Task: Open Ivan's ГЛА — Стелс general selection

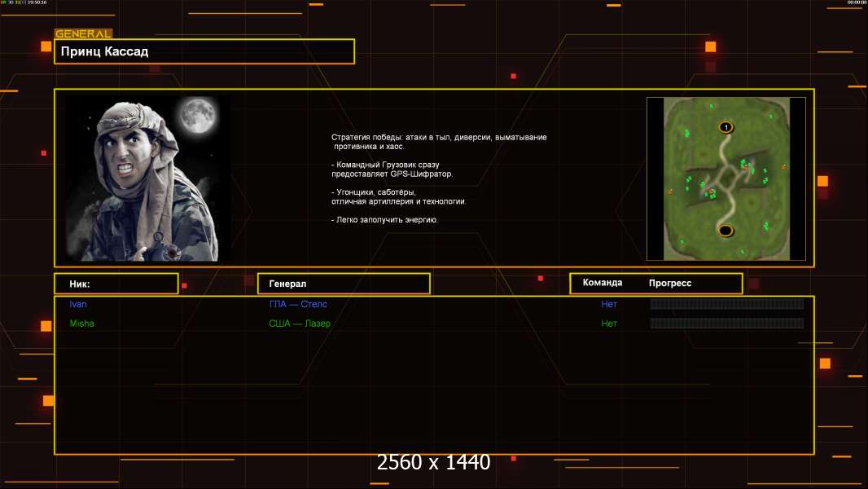Action: (x=298, y=304)
